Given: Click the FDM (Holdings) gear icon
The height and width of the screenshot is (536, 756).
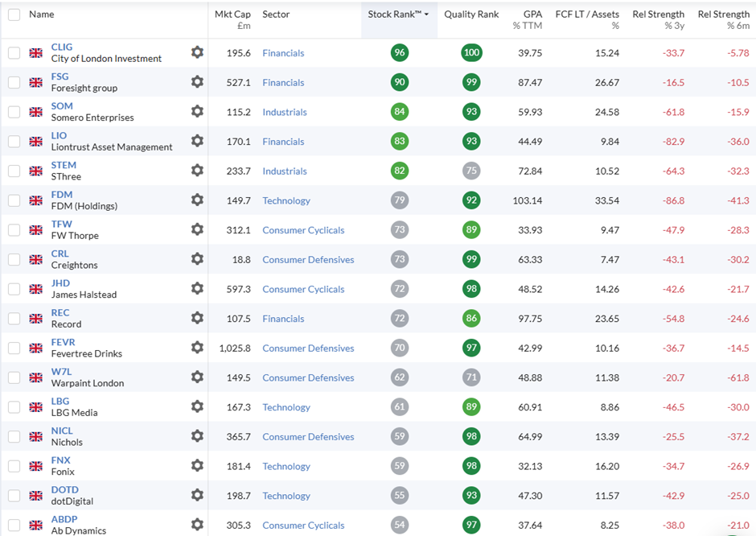Looking at the screenshot, I should [197, 200].
